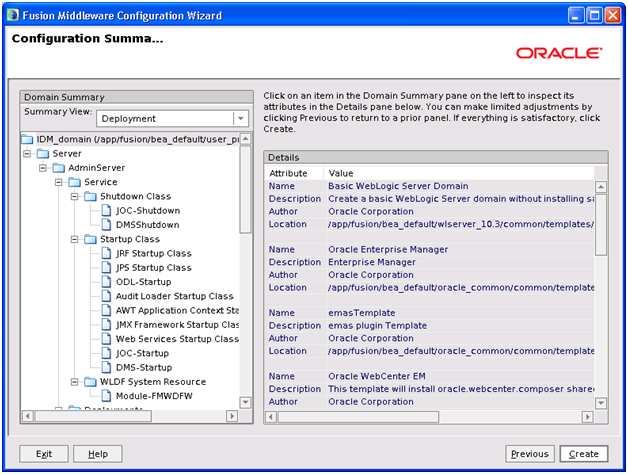Click the Shutdown Class folder icon
The height and width of the screenshot is (474, 628).
pyautogui.click(x=90, y=196)
